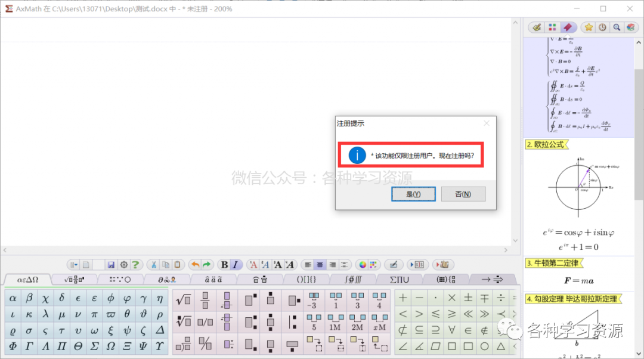Select the red bookmark tag icon
The width and height of the screenshot is (644, 359).
tap(568, 27)
